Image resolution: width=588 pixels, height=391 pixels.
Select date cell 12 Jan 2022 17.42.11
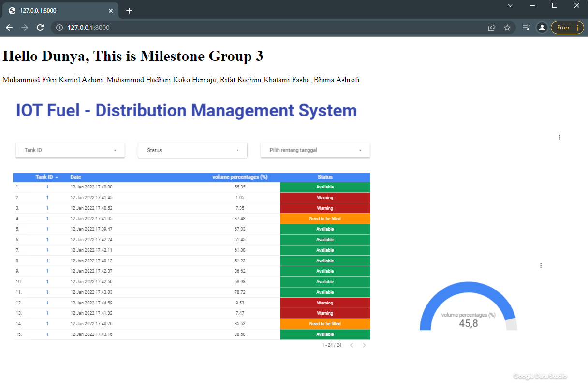click(91, 250)
